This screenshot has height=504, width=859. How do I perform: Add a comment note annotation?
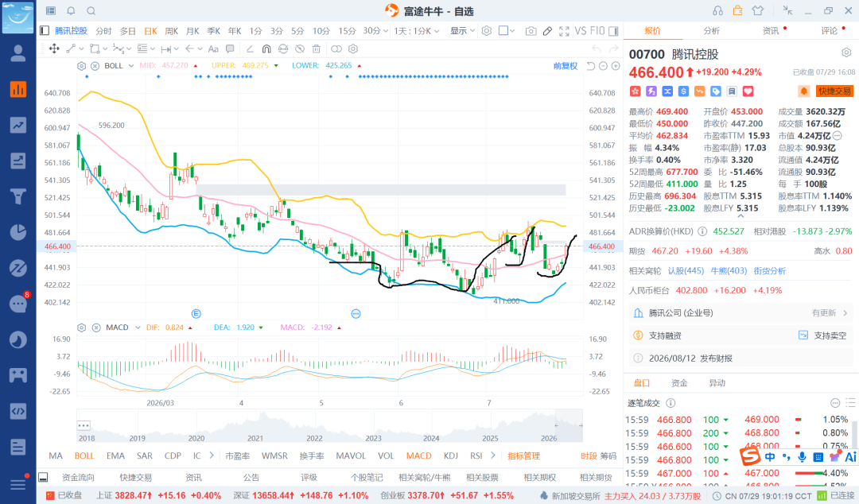click(230, 48)
